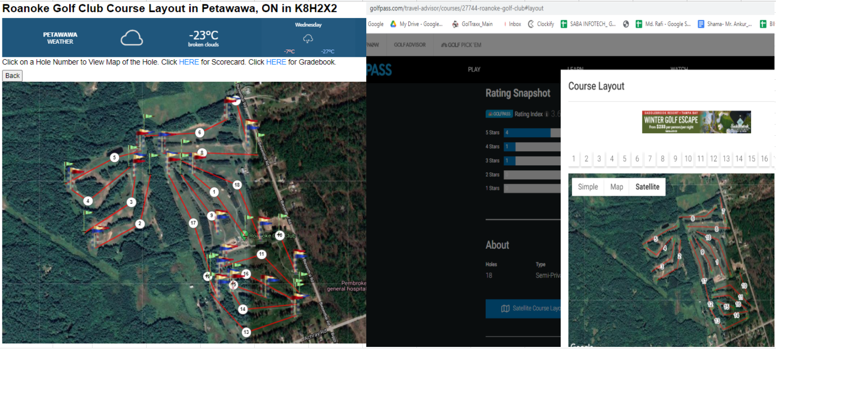Open the Clockify bookmark icon
This screenshot has height=416, width=868.
point(531,24)
